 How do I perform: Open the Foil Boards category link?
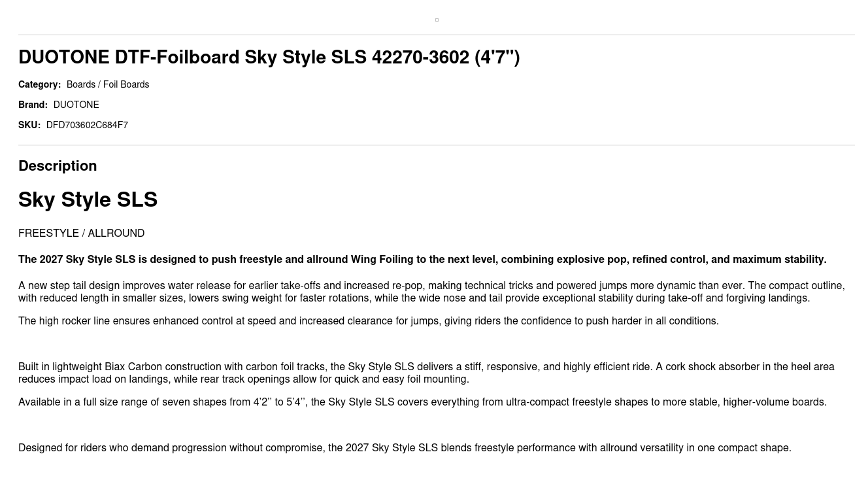pos(126,84)
